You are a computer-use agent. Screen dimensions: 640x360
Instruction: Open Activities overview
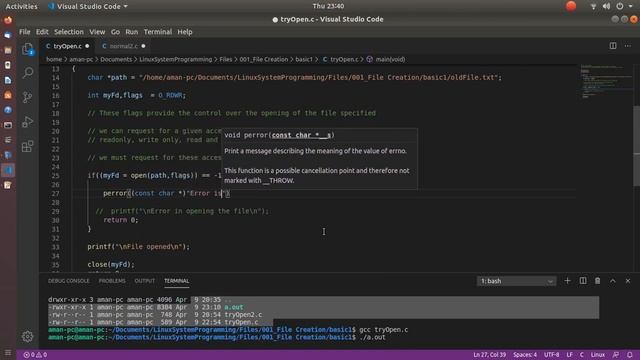(21, 6)
